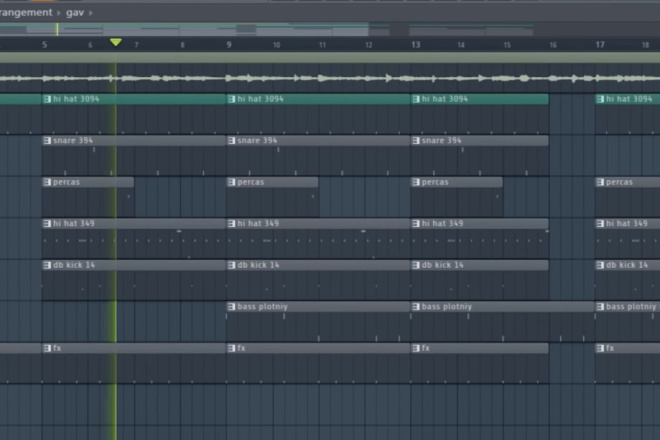This screenshot has width=660, height=440.
Task: Click the audio waveform clip track
Action: (x=330, y=78)
